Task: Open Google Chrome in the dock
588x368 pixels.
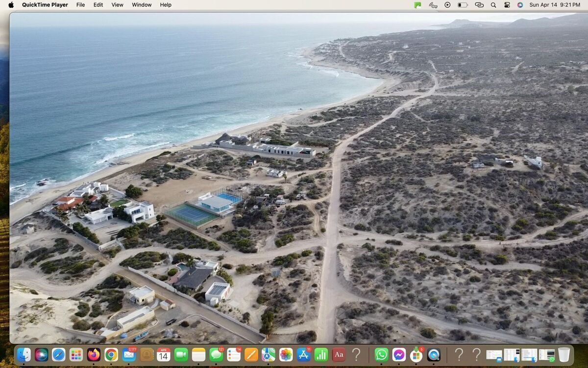Action: [x=111, y=354]
